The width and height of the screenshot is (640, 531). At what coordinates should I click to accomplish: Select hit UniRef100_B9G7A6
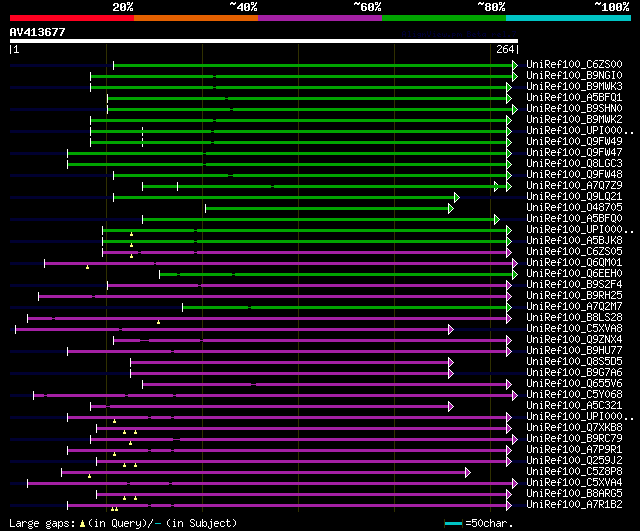(x=574, y=373)
